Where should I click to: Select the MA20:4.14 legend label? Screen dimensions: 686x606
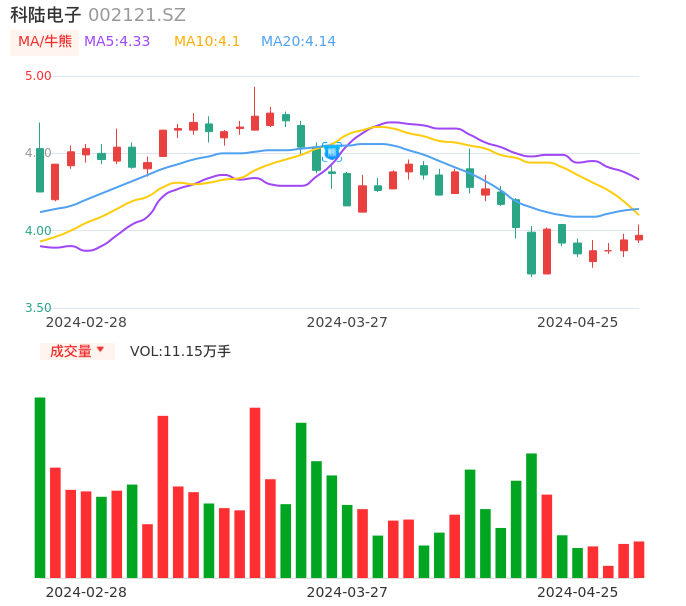(298, 42)
